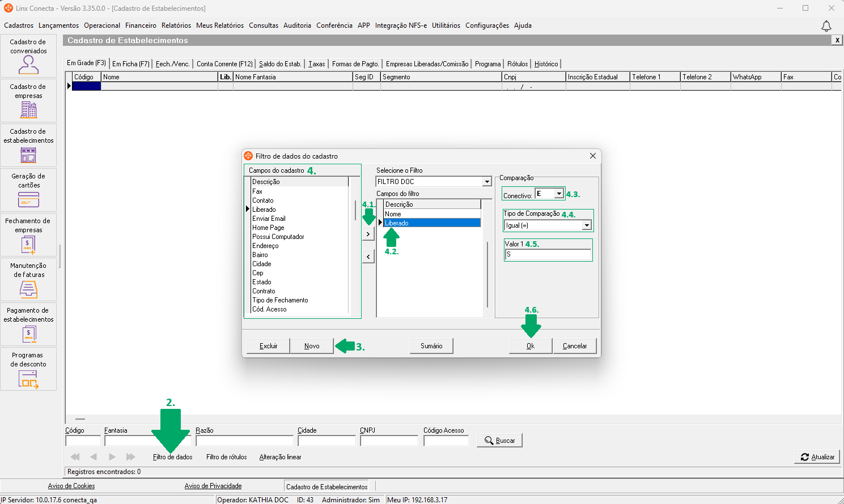Open Pagamento de estabelecimentos sidebar icon
The image size is (844, 504).
(28, 324)
